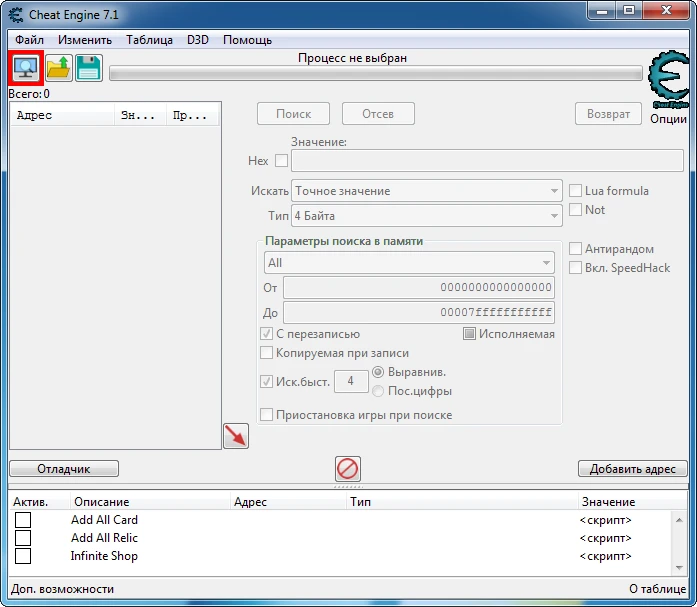This screenshot has width=697, height=607.
Task: Open Тип value type dropdown
Action: pos(427,216)
